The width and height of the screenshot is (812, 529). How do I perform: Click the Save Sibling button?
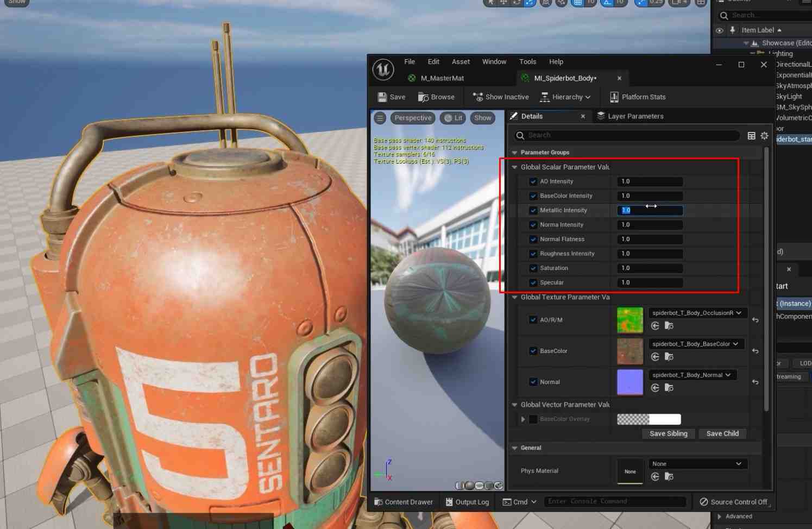tap(669, 433)
